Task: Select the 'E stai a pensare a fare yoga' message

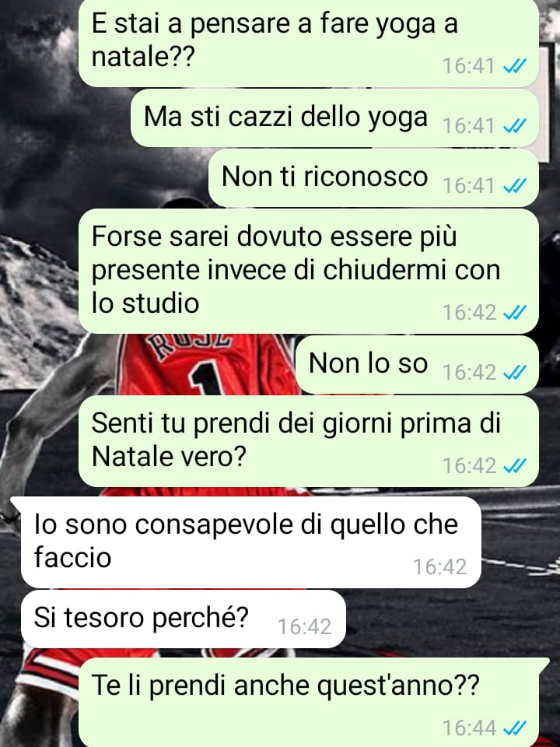Action: (309, 42)
